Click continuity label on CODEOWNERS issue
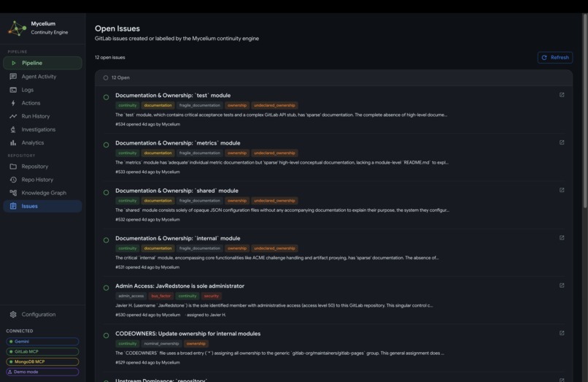This screenshot has height=382, width=588. click(x=128, y=344)
